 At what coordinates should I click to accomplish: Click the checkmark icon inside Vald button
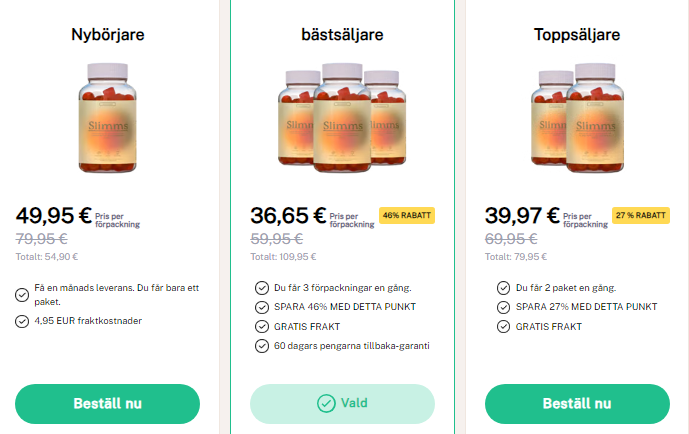click(x=326, y=403)
